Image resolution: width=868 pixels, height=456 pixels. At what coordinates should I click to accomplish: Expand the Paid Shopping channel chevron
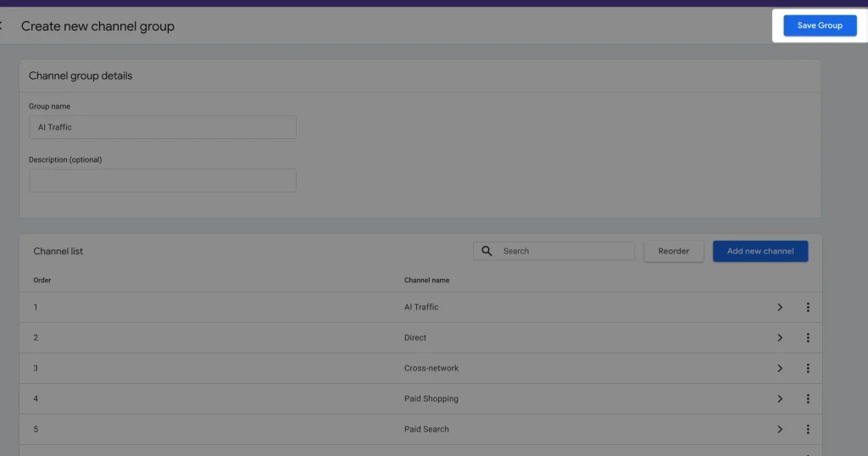pos(780,398)
